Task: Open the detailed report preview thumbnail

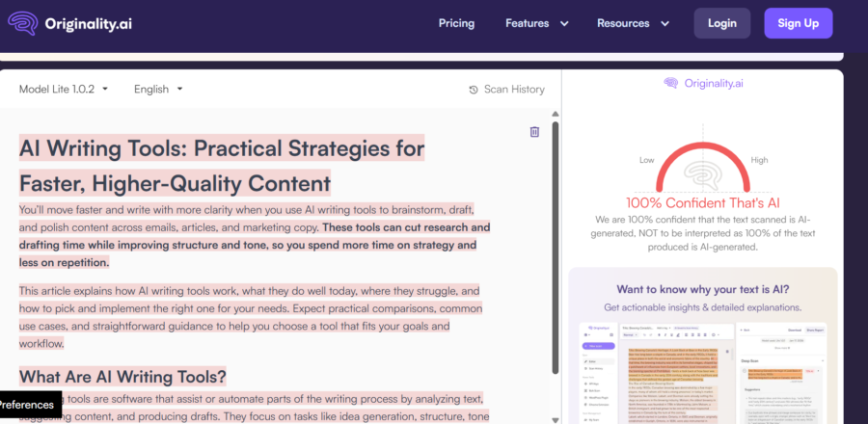Action: 703,373
